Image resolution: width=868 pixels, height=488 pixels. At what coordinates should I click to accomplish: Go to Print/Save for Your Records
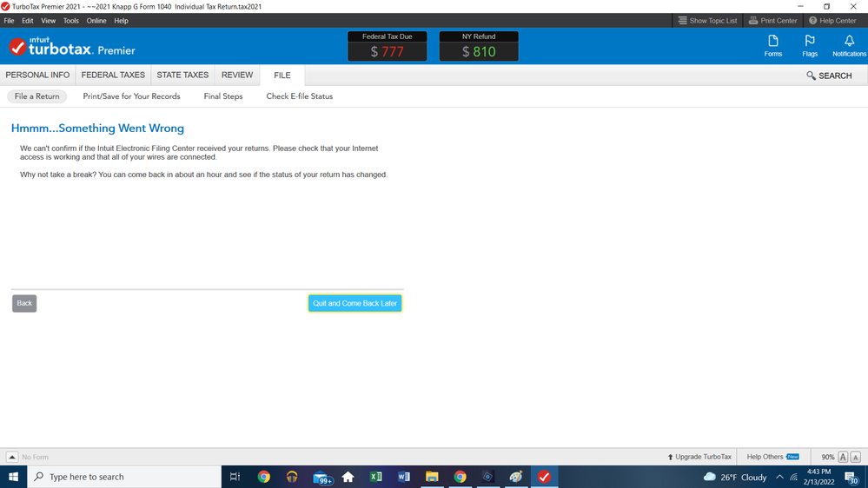click(132, 96)
